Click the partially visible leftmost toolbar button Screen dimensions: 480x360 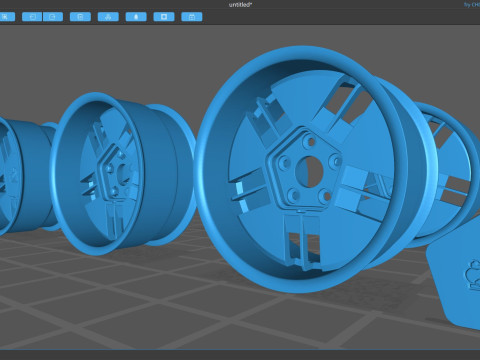click(x=7, y=17)
